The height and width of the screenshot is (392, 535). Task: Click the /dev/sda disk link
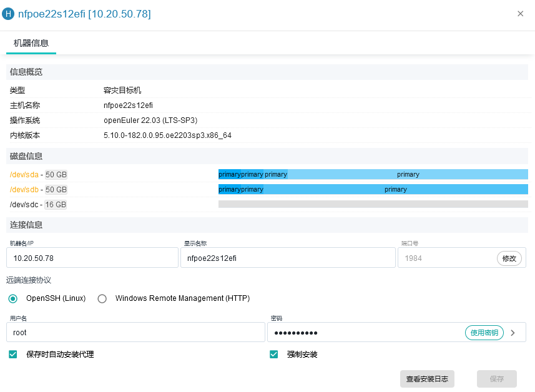pyautogui.click(x=24, y=175)
